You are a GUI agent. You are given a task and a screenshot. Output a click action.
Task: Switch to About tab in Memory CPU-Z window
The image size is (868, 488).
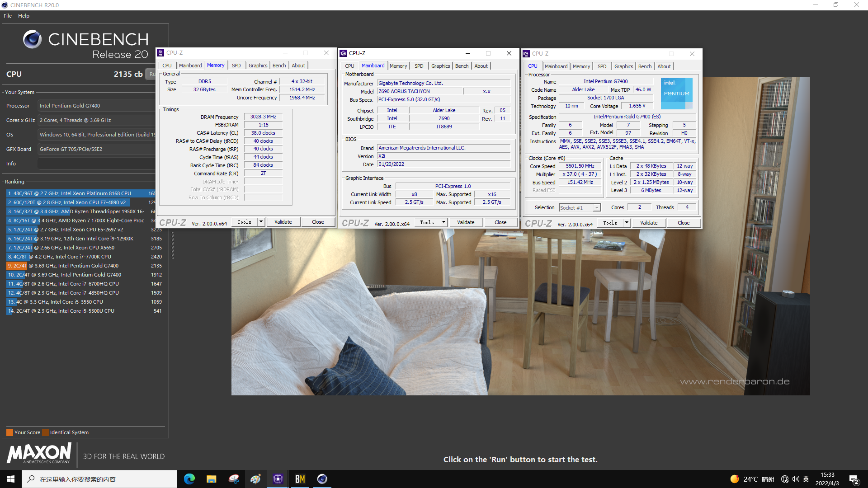298,66
